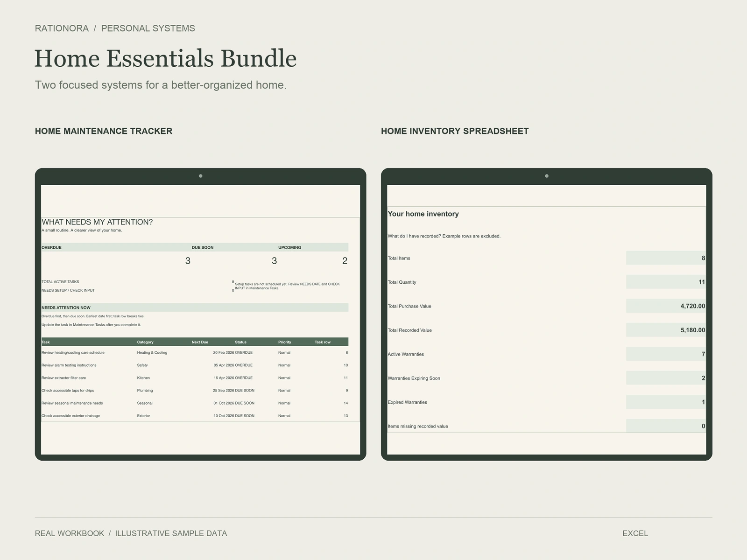This screenshot has height=560, width=747.
Task: Click the Total Purchase Value cell 4,720.00
Action: click(666, 306)
